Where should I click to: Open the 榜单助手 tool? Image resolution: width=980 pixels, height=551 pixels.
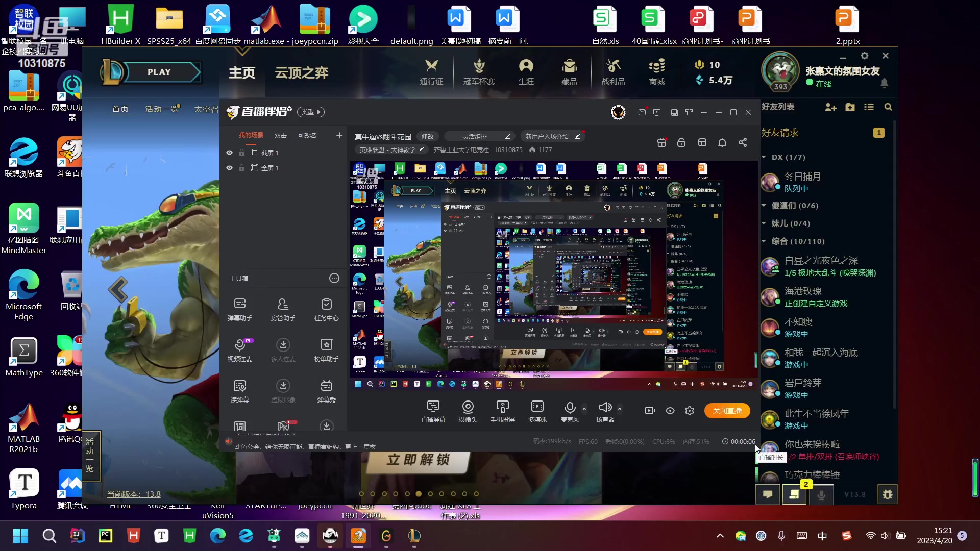pyautogui.click(x=327, y=349)
